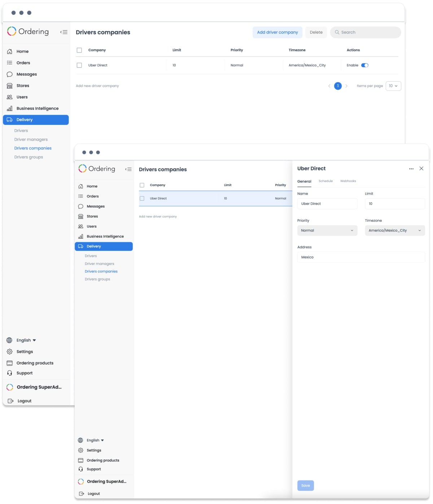Screen dimensions: 433x504
Task: Click the Name field containing Uber Direct
Action: (327, 204)
